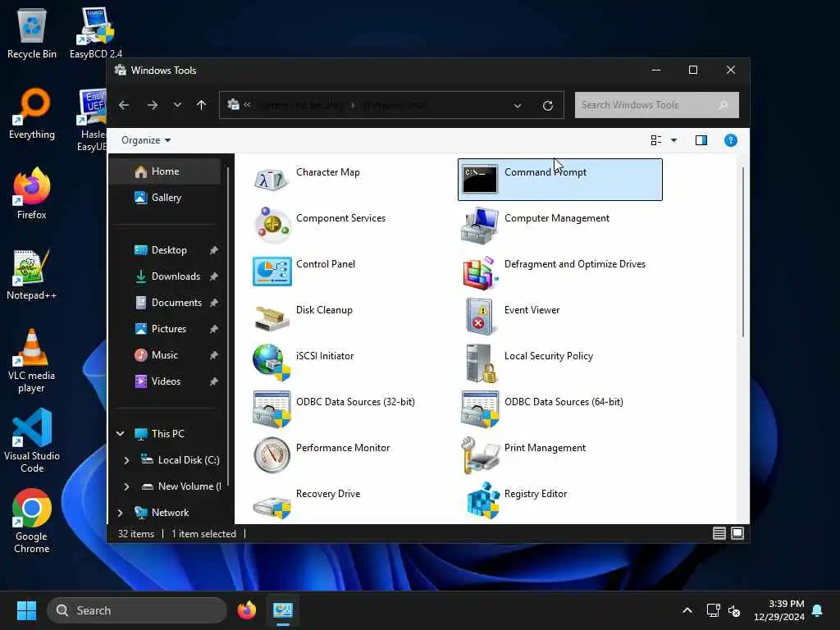Select This PC in navigation pane

pos(167,434)
